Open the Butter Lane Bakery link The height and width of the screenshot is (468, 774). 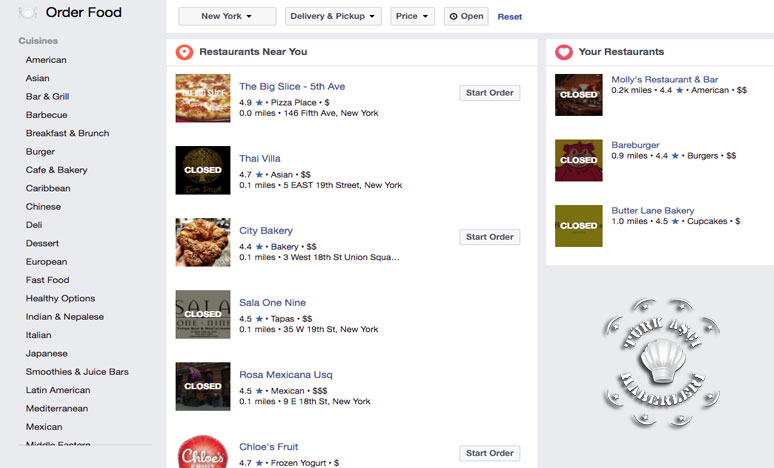(653, 211)
